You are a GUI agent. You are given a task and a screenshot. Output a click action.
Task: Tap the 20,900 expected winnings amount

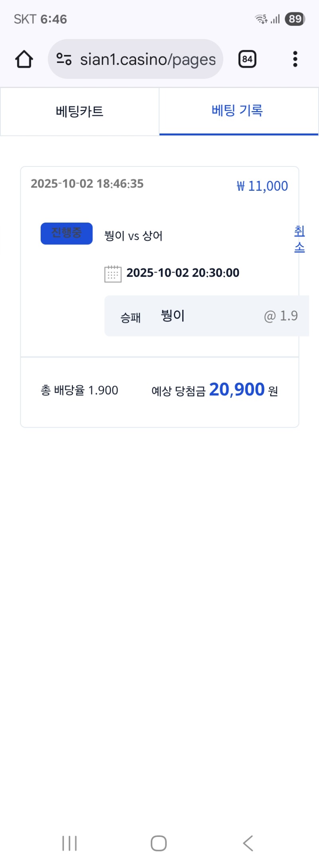coord(237,389)
